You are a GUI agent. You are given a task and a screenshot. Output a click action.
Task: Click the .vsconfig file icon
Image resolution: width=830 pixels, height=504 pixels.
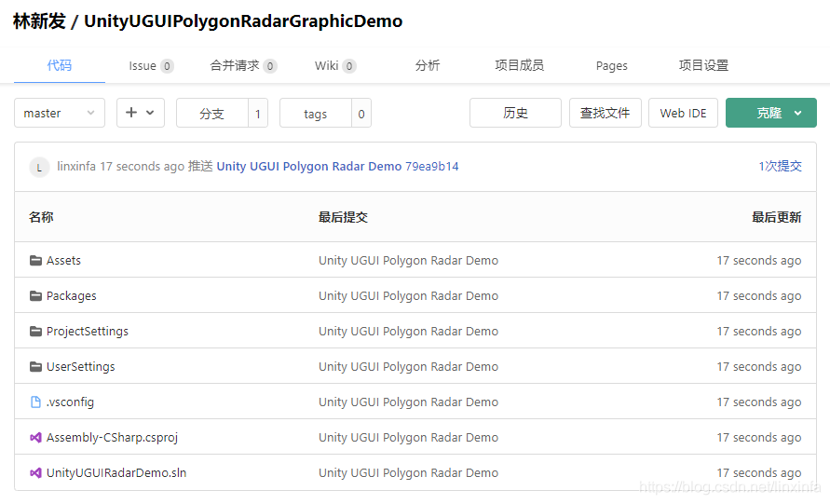[35, 402]
